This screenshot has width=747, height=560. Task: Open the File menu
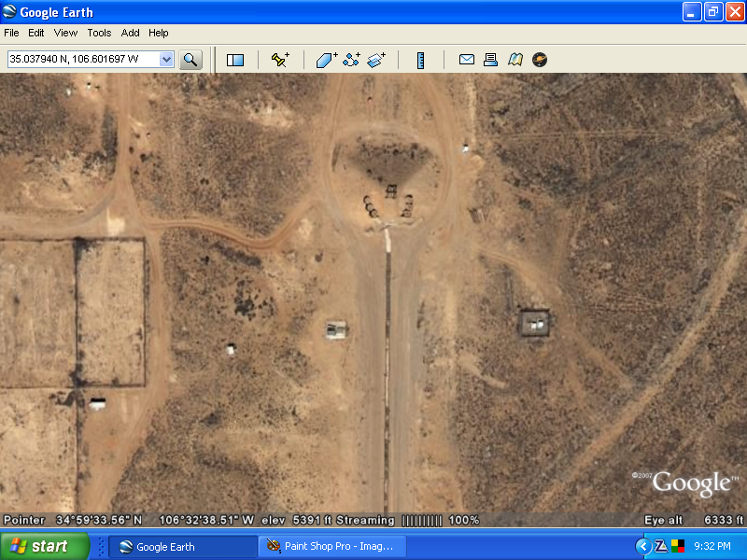pos(11,33)
